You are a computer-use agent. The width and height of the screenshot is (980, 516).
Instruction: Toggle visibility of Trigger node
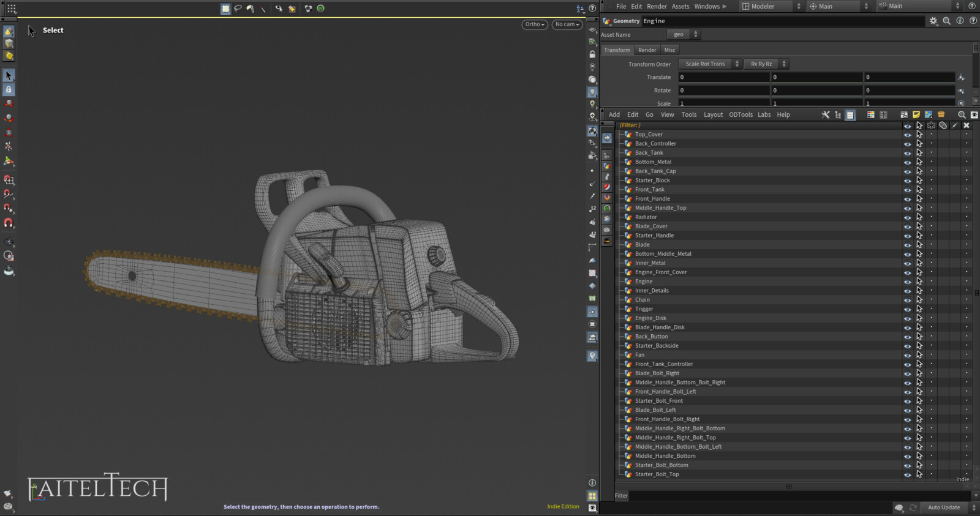pos(907,309)
